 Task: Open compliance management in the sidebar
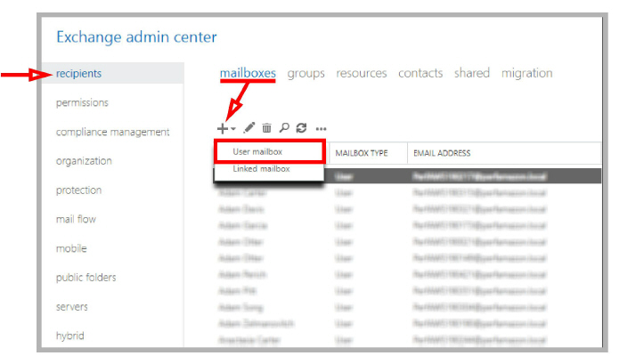click(112, 132)
